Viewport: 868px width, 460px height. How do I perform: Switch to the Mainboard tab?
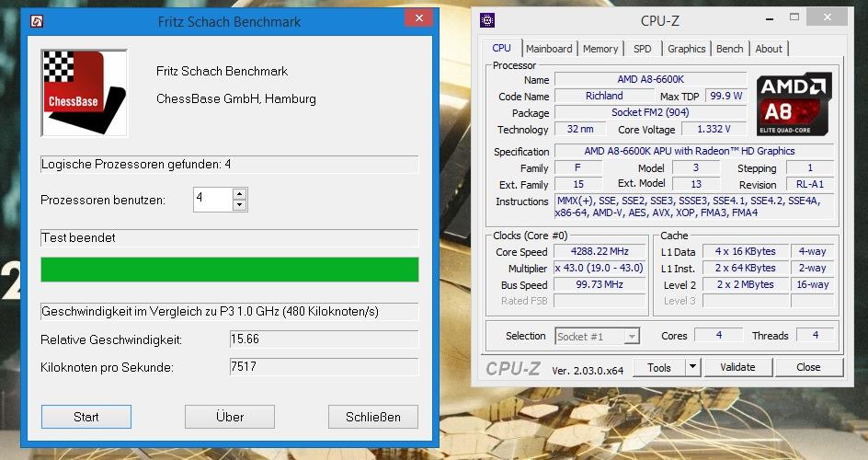[x=549, y=49]
